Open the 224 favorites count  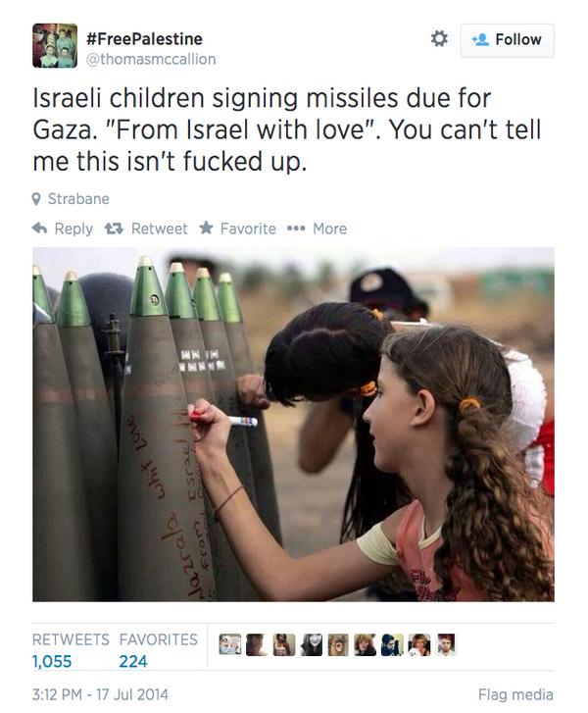tap(133, 661)
